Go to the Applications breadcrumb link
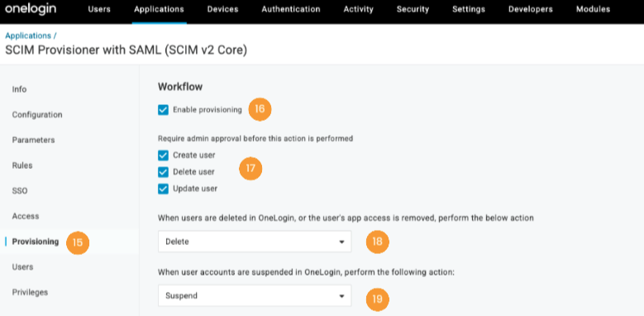Screen dimensions: 644x316 pyautogui.click(x=28, y=36)
